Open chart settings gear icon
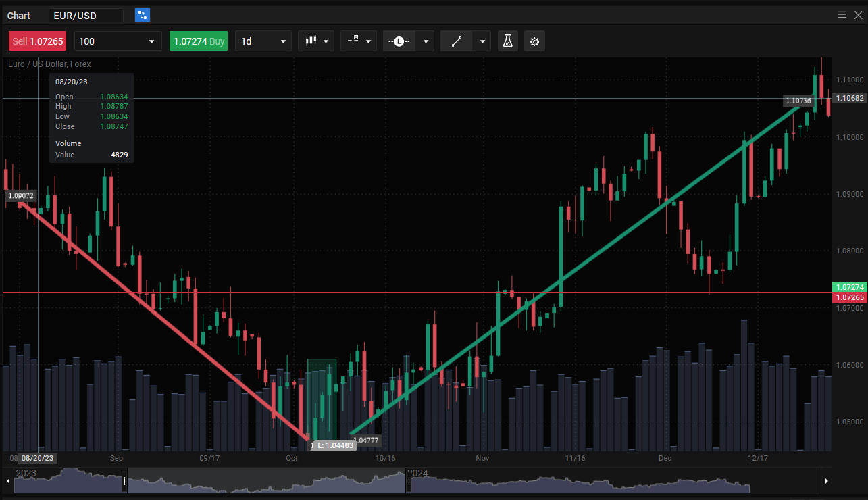Viewport: 868px width, 500px height. click(534, 41)
